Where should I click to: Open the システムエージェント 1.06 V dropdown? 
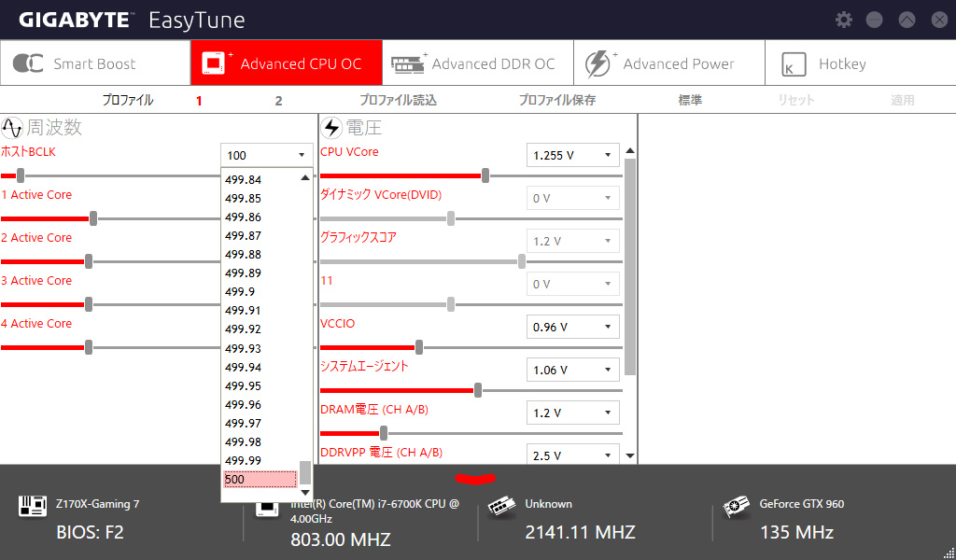pyautogui.click(x=572, y=370)
